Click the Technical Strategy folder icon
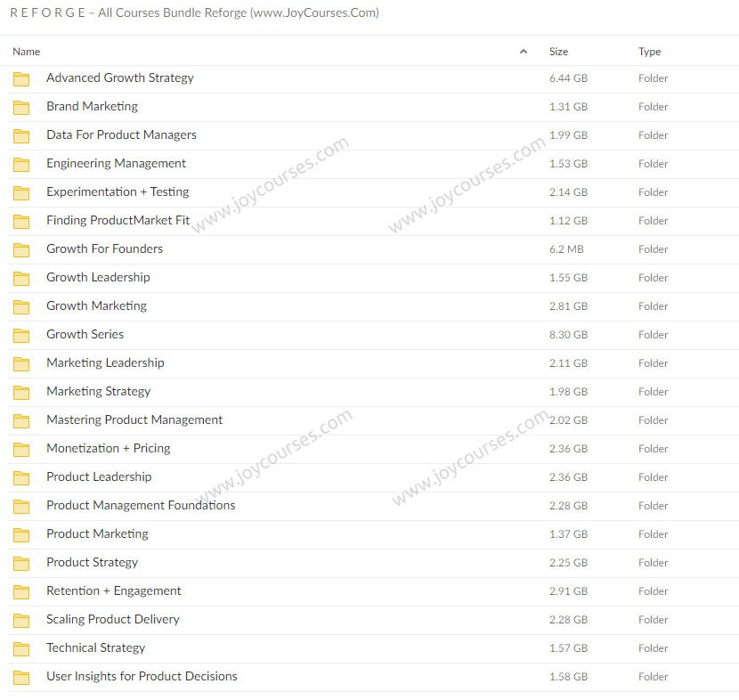 click(x=21, y=648)
